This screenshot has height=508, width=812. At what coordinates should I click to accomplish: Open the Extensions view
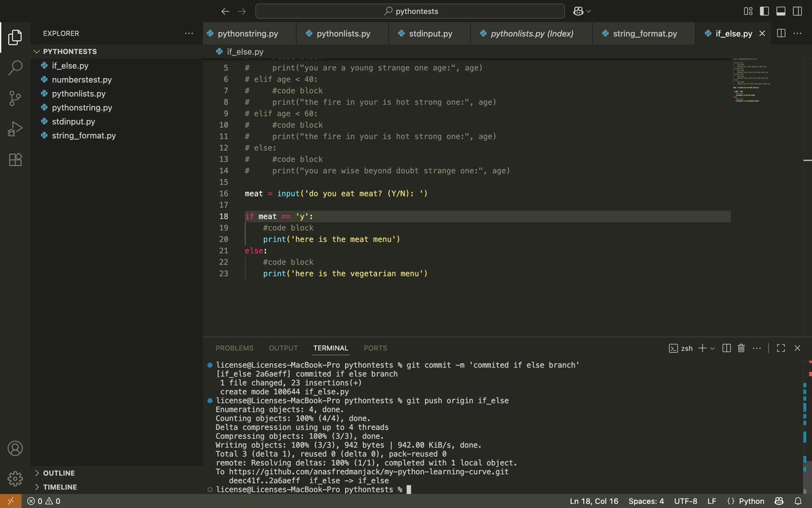pos(15,160)
